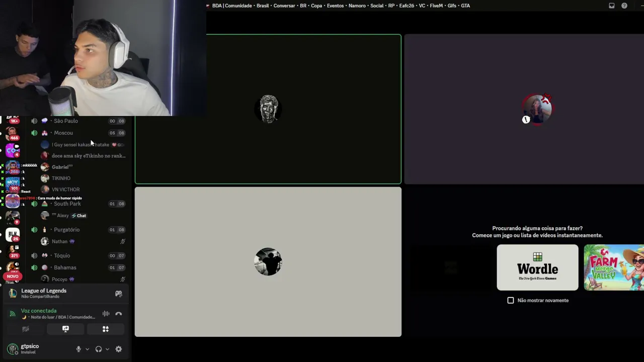Click the muted mic icon beside Nathan
The image size is (644, 362).
point(122,241)
